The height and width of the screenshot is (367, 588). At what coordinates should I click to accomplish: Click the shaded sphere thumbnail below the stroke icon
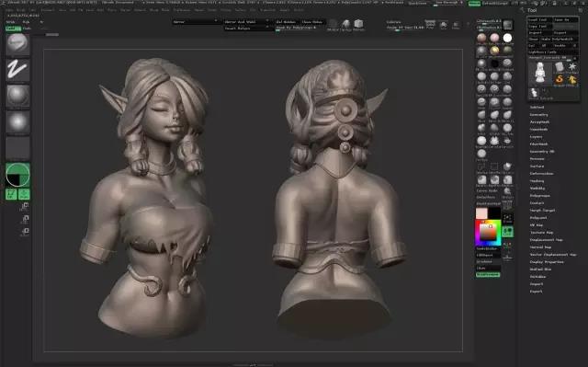17,96
